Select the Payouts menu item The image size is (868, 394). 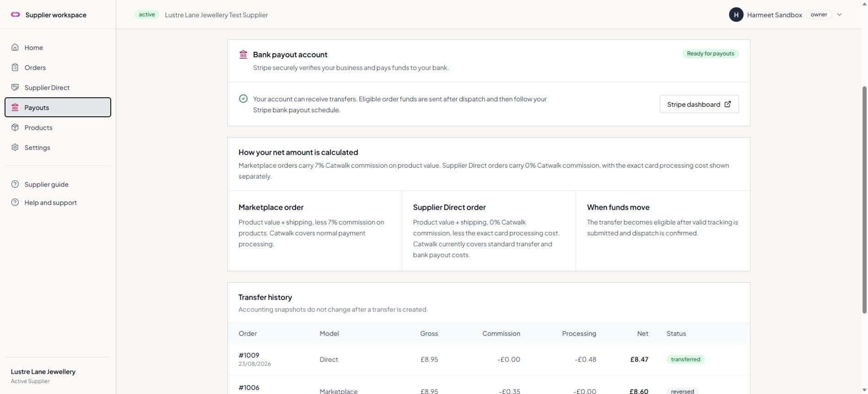pyautogui.click(x=58, y=107)
